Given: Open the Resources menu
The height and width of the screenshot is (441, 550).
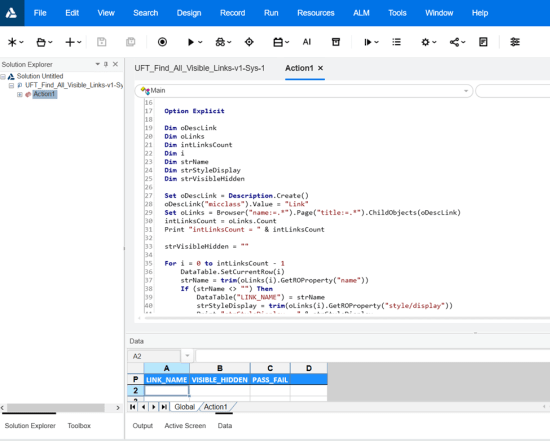Looking at the screenshot, I should click(316, 13).
